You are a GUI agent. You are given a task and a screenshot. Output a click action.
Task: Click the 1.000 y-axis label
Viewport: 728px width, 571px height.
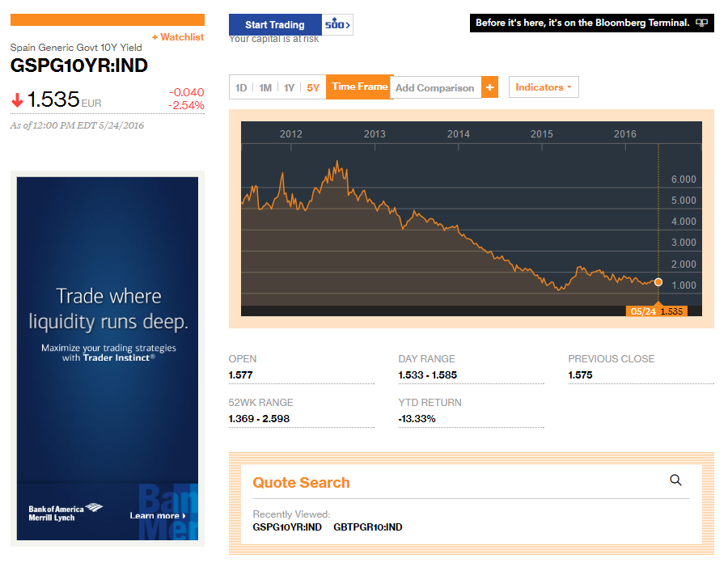(x=684, y=285)
